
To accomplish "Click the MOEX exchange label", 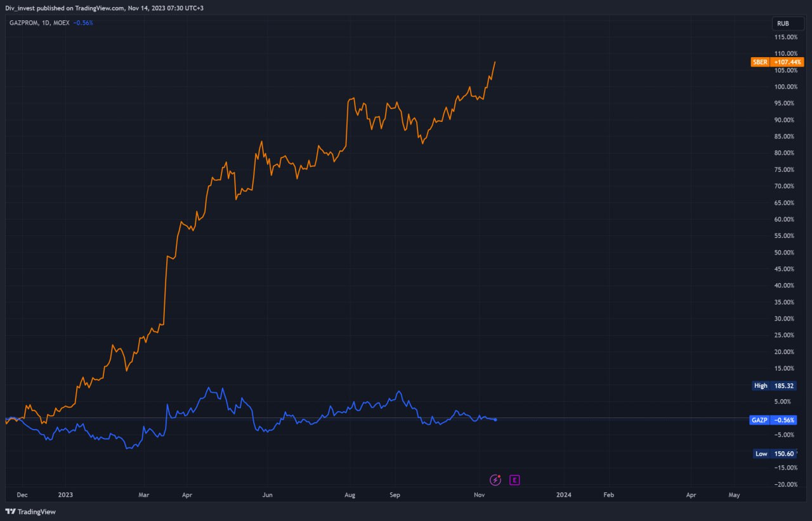I will [x=62, y=23].
